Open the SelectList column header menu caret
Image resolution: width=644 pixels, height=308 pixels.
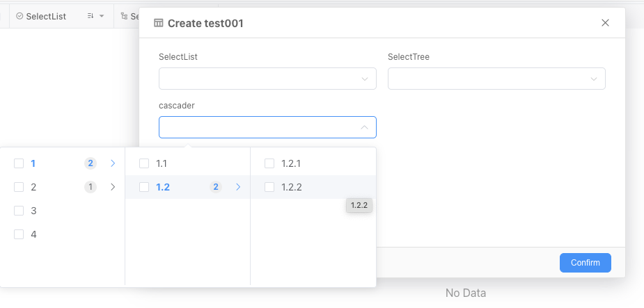pyautogui.click(x=102, y=16)
